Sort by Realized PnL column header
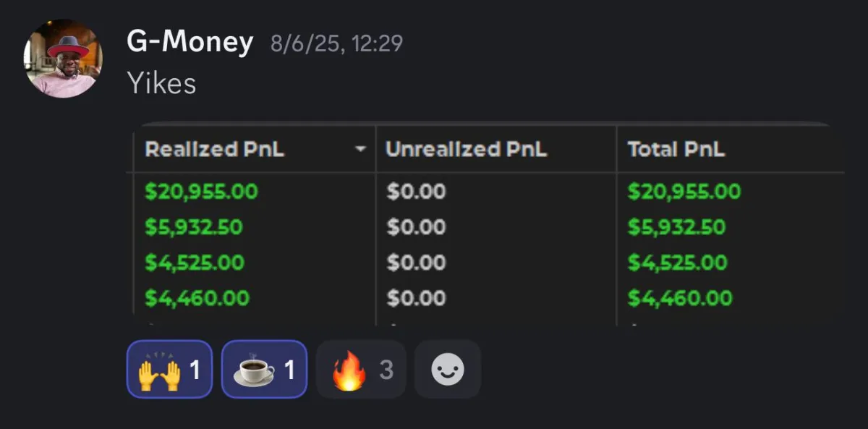Viewport: 868px width, 429px height. pyautogui.click(x=215, y=149)
